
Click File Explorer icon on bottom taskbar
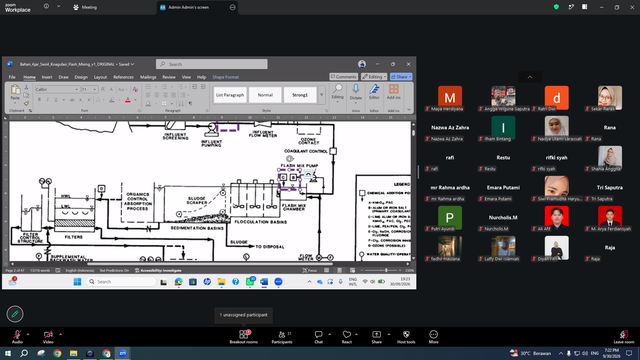coord(73,353)
